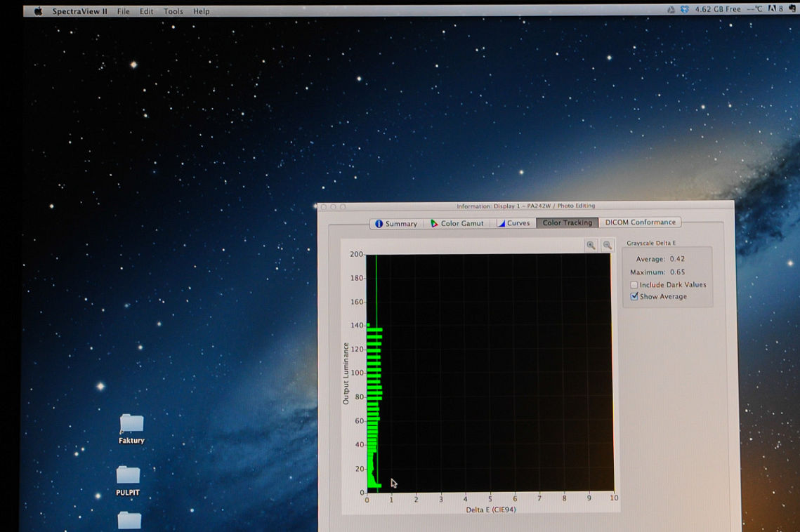Select the Color Tracking tab
This screenshot has height=532, width=800.
pyautogui.click(x=568, y=222)
